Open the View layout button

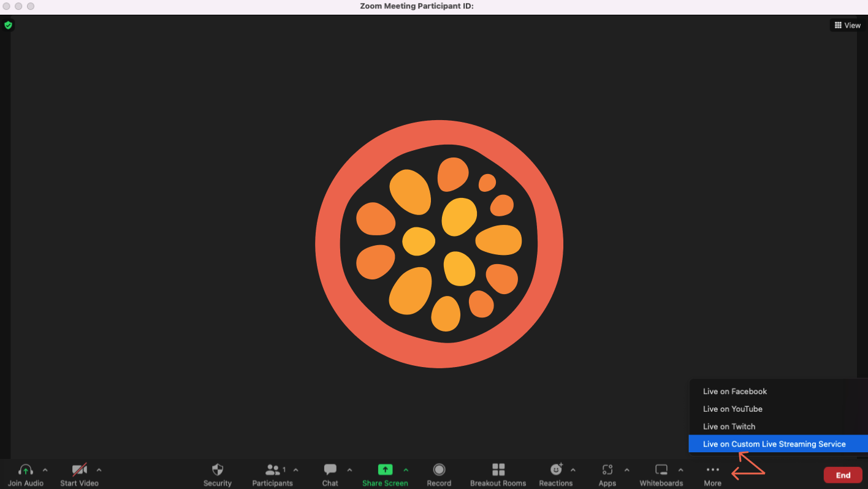(x=847, y=25)
